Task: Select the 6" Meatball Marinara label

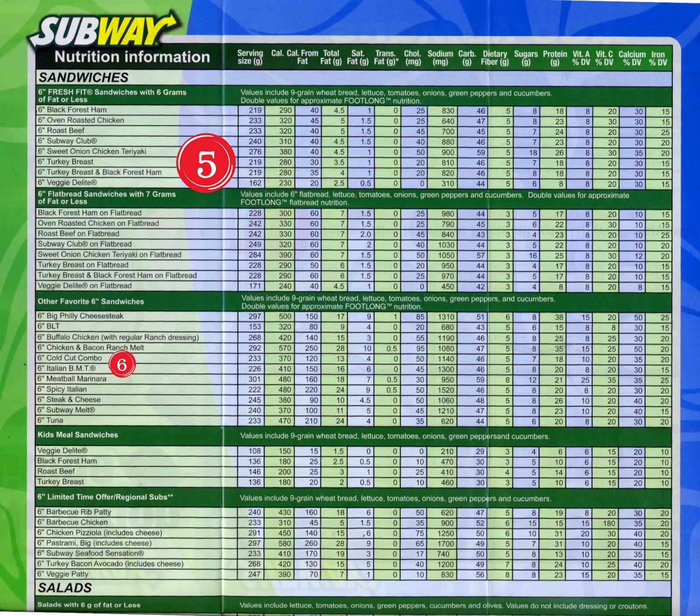Action: (72, 379)
